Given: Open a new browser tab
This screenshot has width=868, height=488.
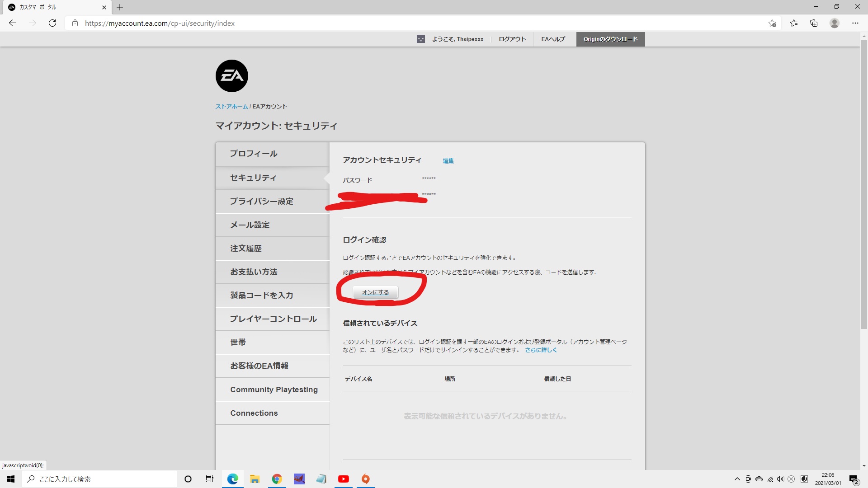Looking at the screenshot, I should click(120, 7).
